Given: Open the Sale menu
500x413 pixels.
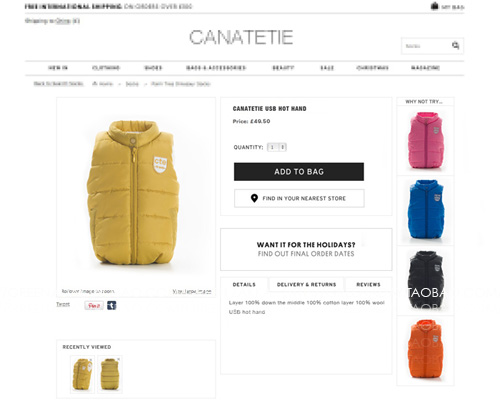Looking at the screenshot, I should 327,68.
